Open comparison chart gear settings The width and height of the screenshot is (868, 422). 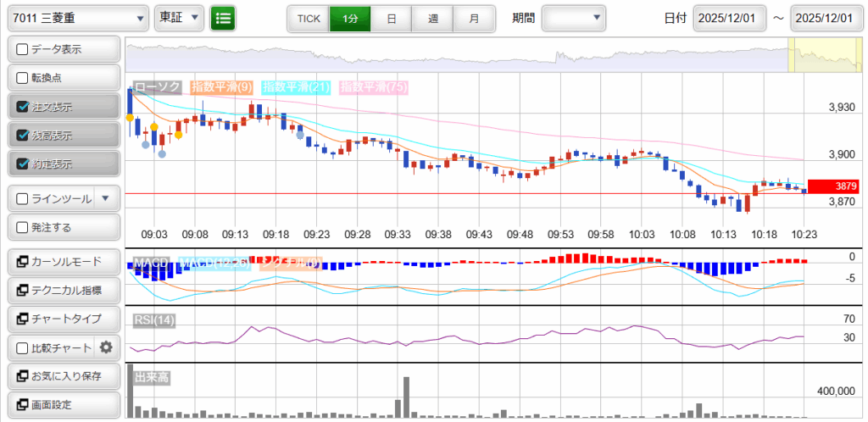[x=106, y=347]
